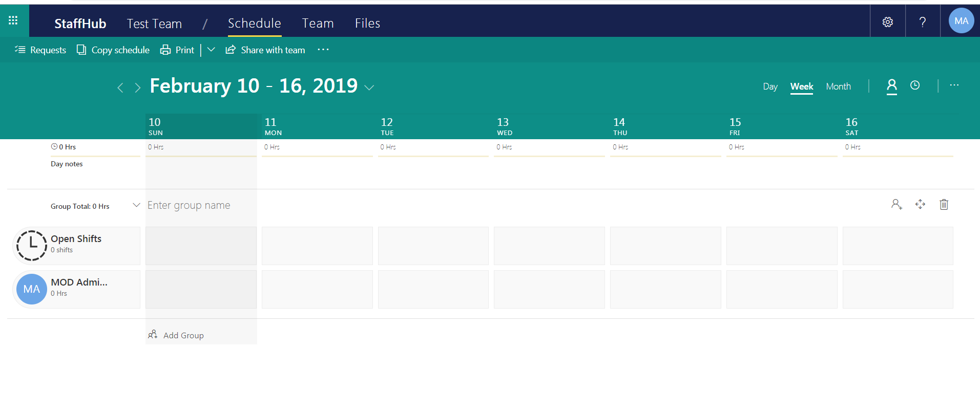Go to the previous week arrow
This screenshot has height=414, width=980.
pos(120,88)
